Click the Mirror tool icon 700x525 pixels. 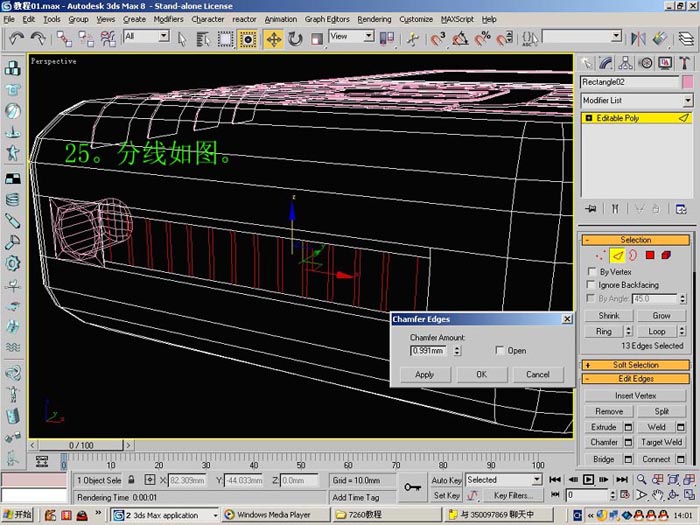[x=638, y=39]
